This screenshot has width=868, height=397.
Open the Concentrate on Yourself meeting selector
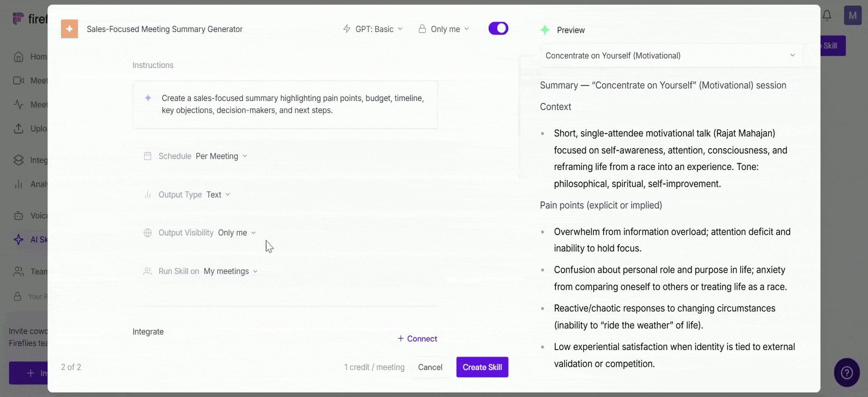(671, 56)
